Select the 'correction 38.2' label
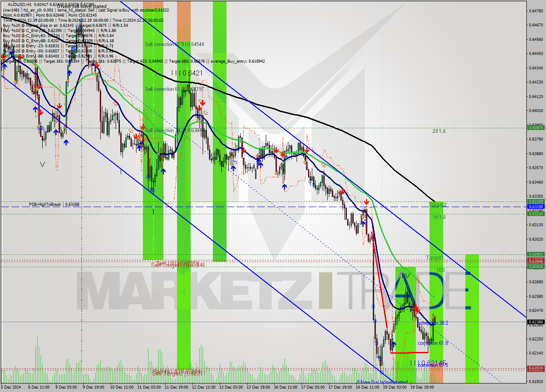The image size is (546, 392). click(433, 323)
